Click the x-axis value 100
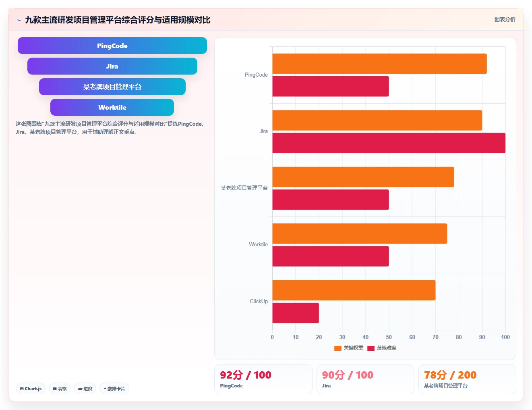 pos(505,337)
